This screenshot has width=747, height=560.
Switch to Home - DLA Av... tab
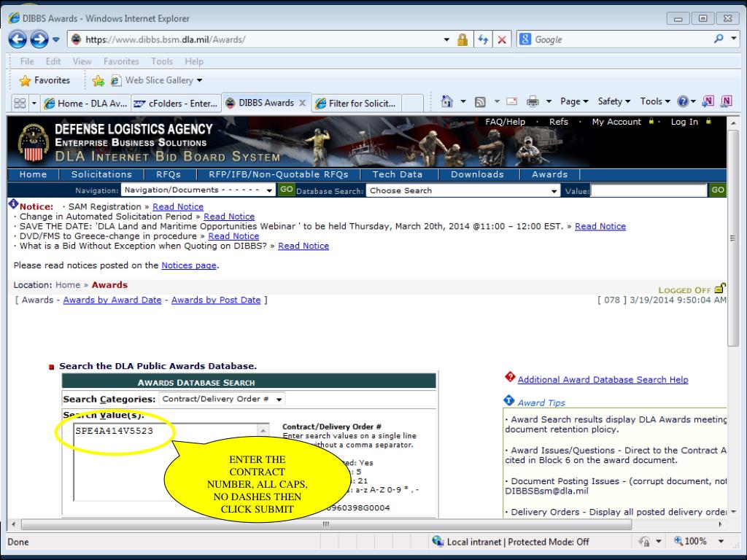coord(85,103)
